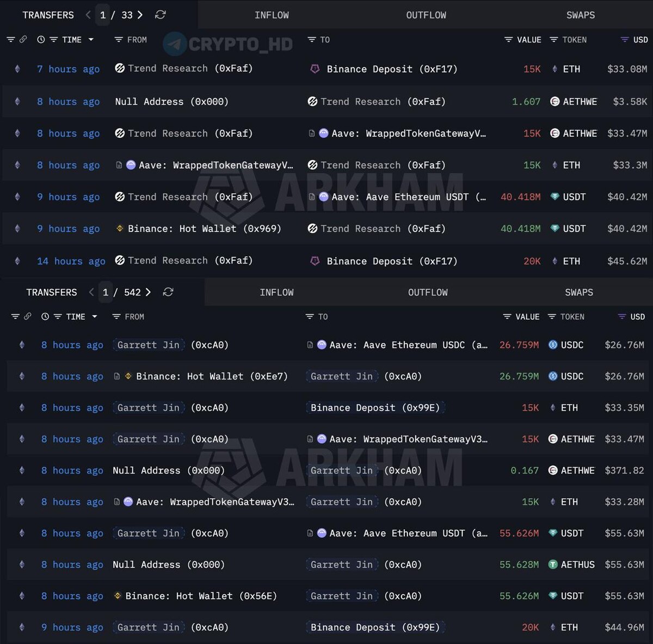The width and height of the screenshot is (653, 644).
Task: Open USD column filter in top table
Action: tap(625, 40)
